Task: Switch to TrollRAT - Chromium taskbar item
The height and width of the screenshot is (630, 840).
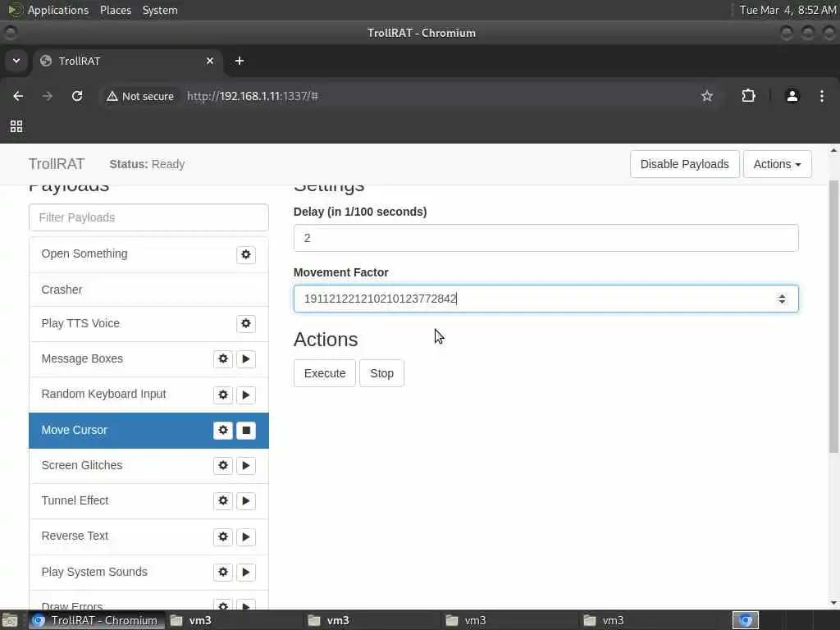Action: click(x=96, y=620)
